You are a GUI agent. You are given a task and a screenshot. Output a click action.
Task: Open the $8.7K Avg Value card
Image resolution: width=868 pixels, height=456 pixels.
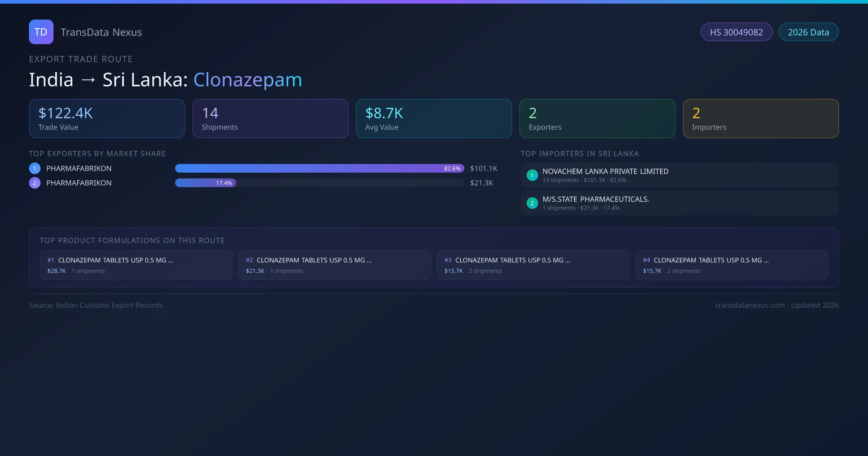pyautogui.click(x=434, y=119)
